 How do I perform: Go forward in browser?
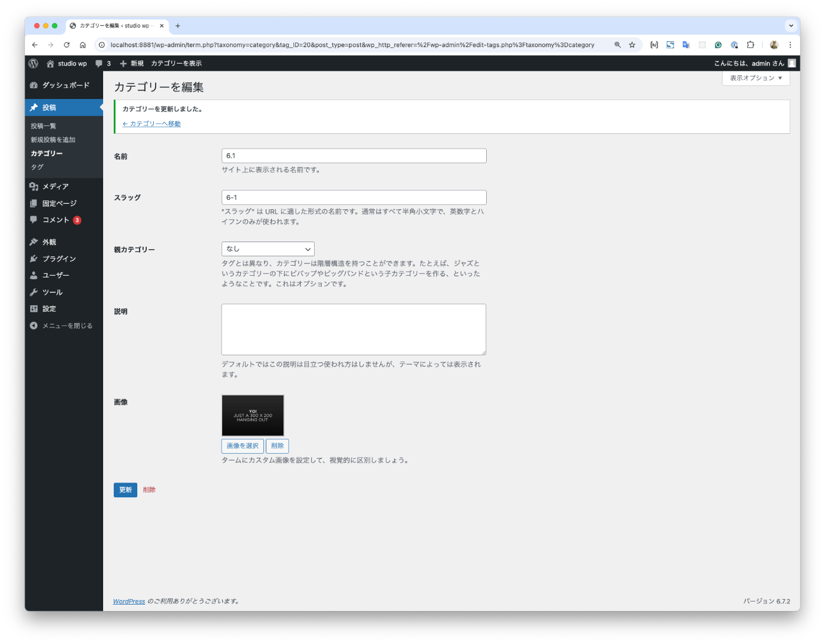51,45
